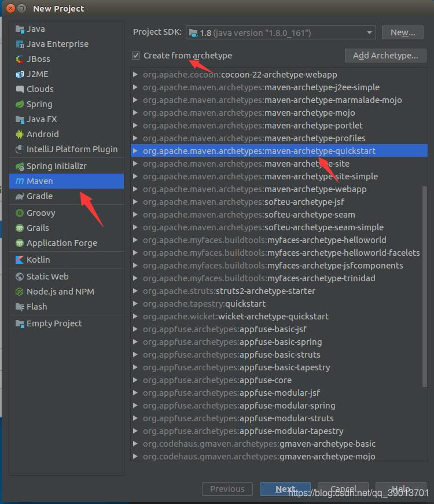
Task: Click the Java Enterprise icon
Action: [x=20, y=44]
